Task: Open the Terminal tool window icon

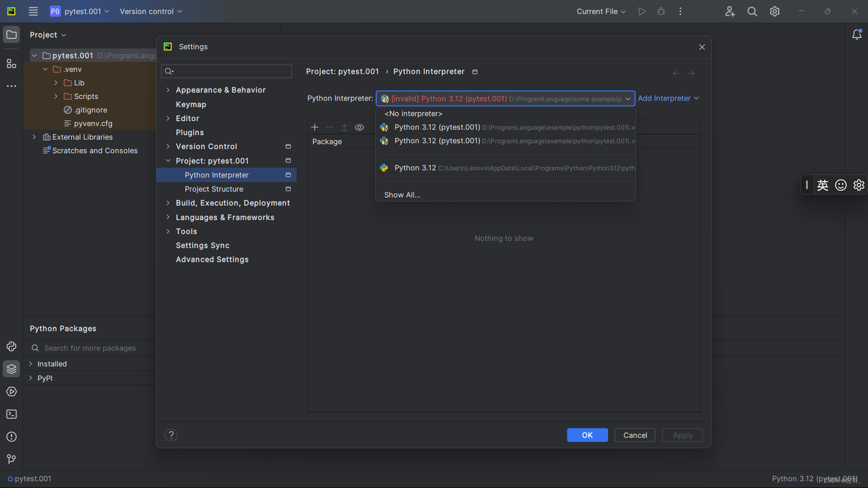Action: pos(11,414)
